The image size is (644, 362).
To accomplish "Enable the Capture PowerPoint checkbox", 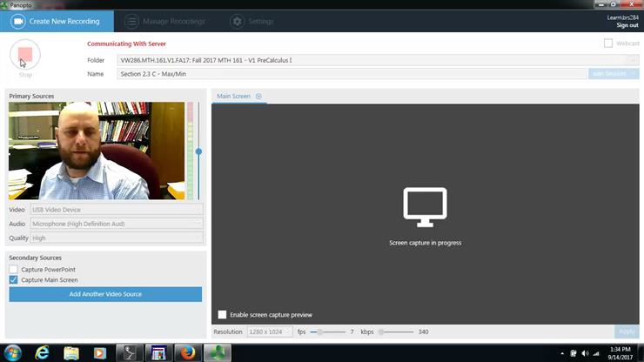I will [x=14, y=270].
